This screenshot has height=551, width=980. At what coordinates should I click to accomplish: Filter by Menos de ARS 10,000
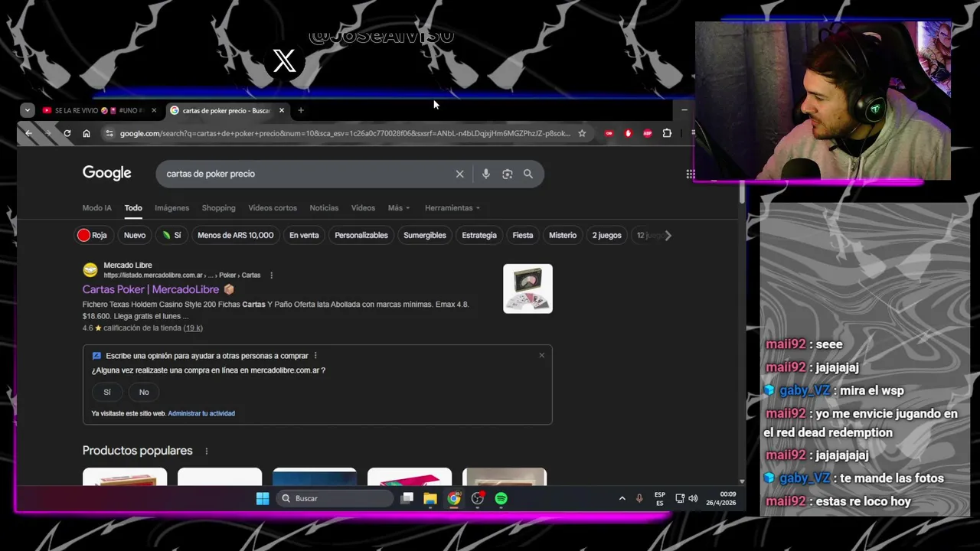(235, 235)
